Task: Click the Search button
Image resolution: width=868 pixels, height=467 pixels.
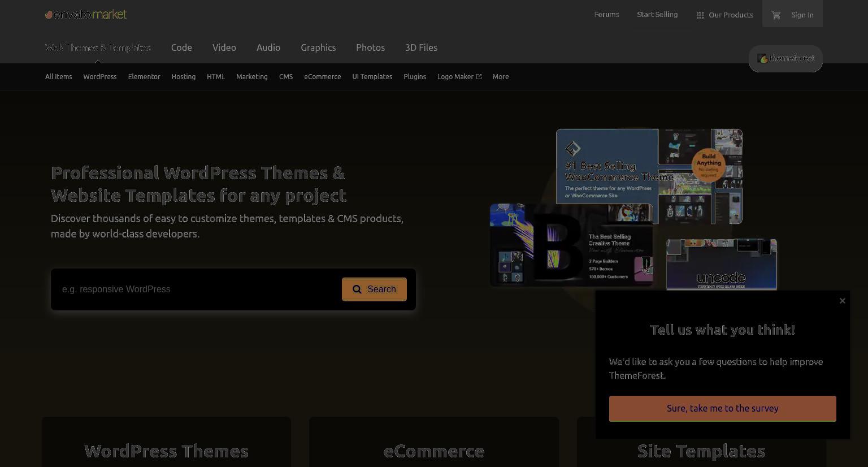Action: coord(374,289)
